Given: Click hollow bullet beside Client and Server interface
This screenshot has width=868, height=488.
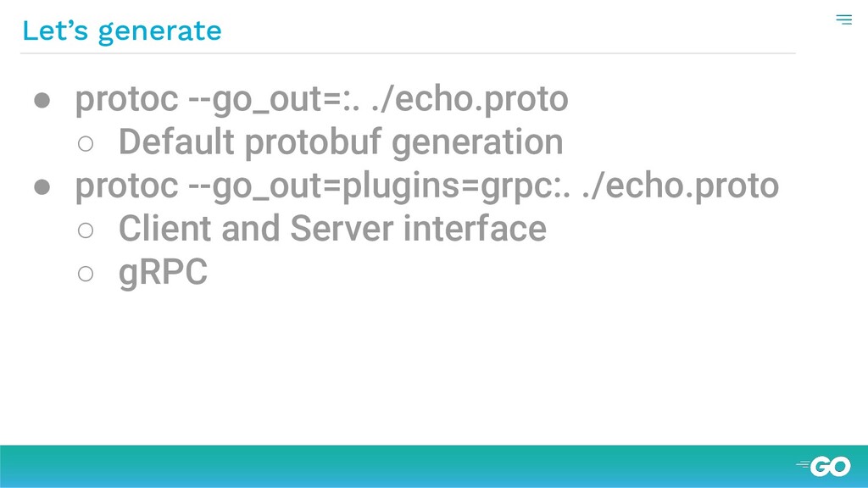Looking at the screenshot, I should click(x=86, y=230).
